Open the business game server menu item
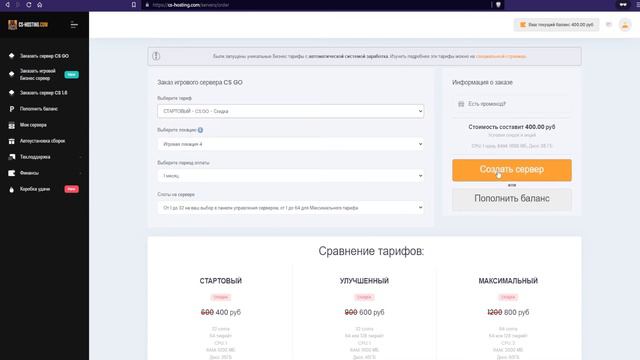Image resolution: width=640 pixels, height=360 pixels. 38,74
